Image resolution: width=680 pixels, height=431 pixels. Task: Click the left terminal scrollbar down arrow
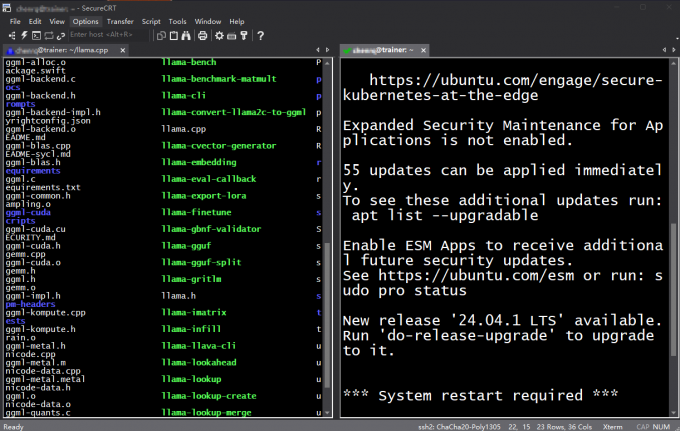[x=327, y=413]
